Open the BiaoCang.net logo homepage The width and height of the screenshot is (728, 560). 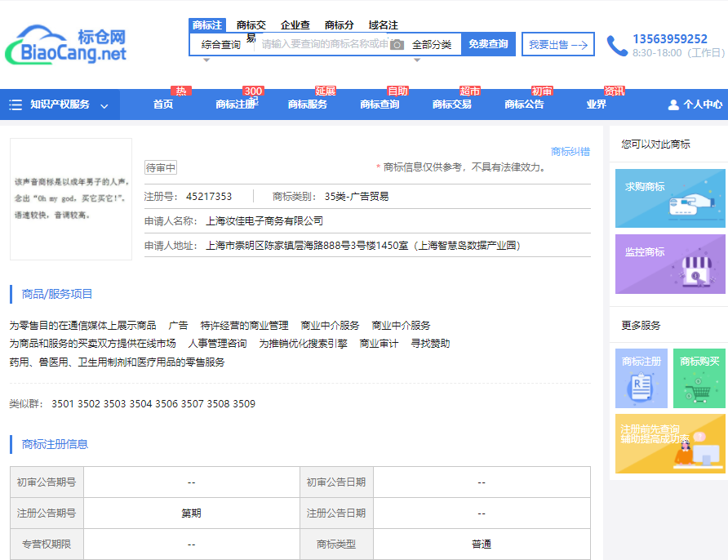(66, 45)
